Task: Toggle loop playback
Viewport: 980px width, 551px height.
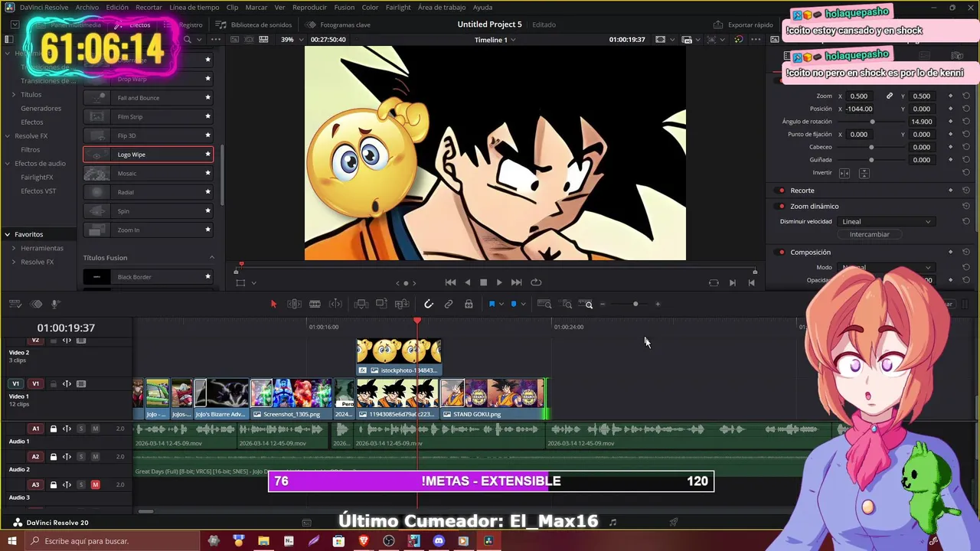Action: click(x=536, y=282)
